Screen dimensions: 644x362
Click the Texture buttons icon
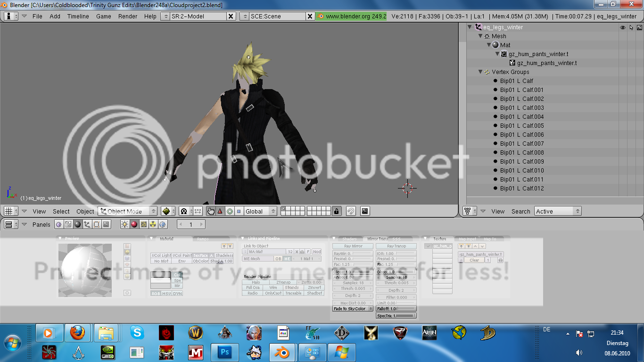[x=144, y=224]
